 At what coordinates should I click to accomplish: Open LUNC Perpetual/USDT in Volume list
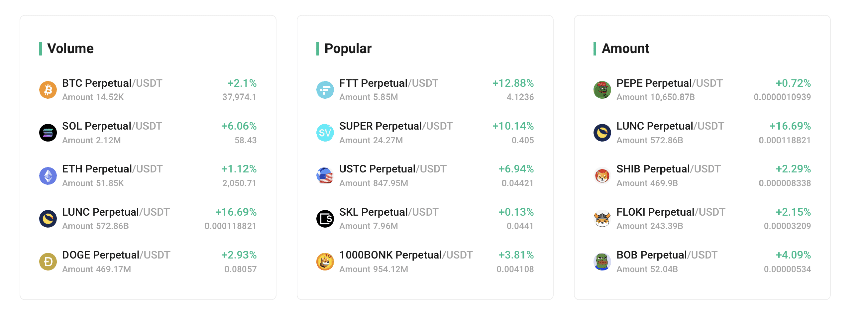(x=147, y=219)
